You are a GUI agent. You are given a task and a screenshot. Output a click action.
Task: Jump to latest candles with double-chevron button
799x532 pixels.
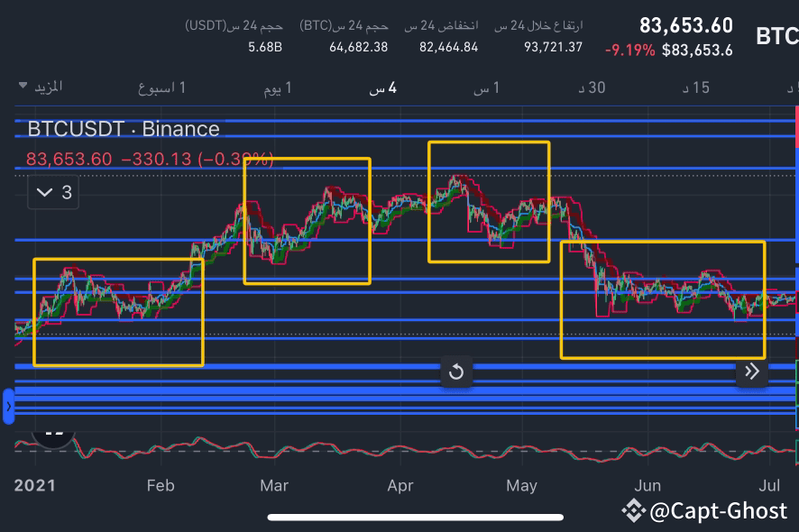pos(751,371)
